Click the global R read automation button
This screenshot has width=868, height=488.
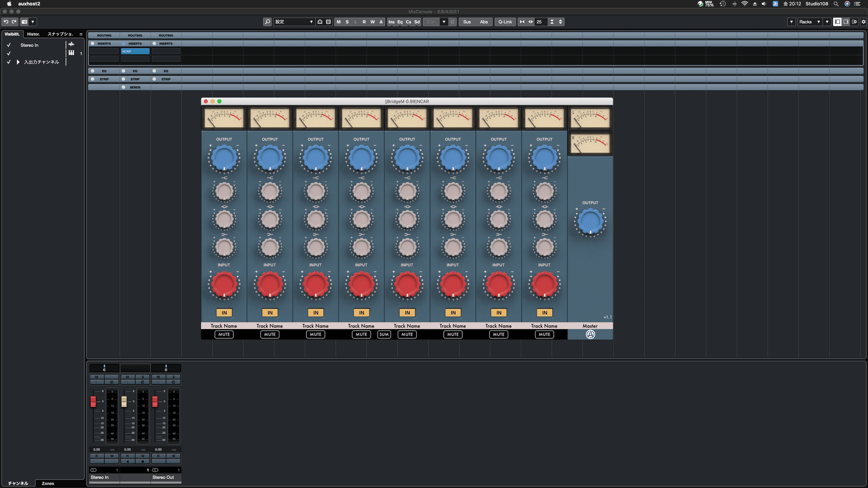(364, 22)
